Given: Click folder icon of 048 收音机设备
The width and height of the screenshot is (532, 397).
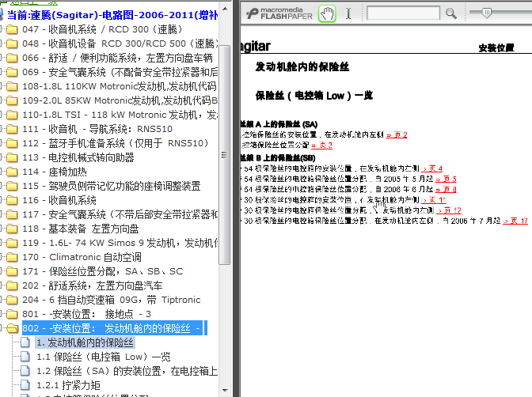Looking at the screenshot, I should pos(12,44).
